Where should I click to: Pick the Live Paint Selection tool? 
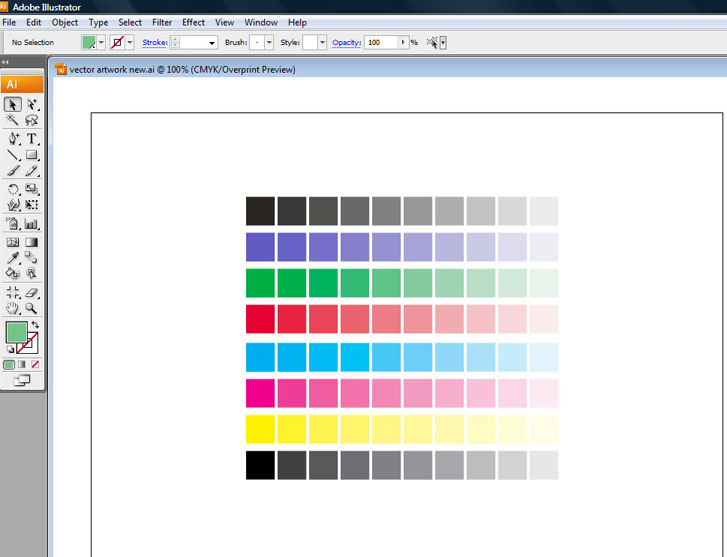(x=32, y=273)
